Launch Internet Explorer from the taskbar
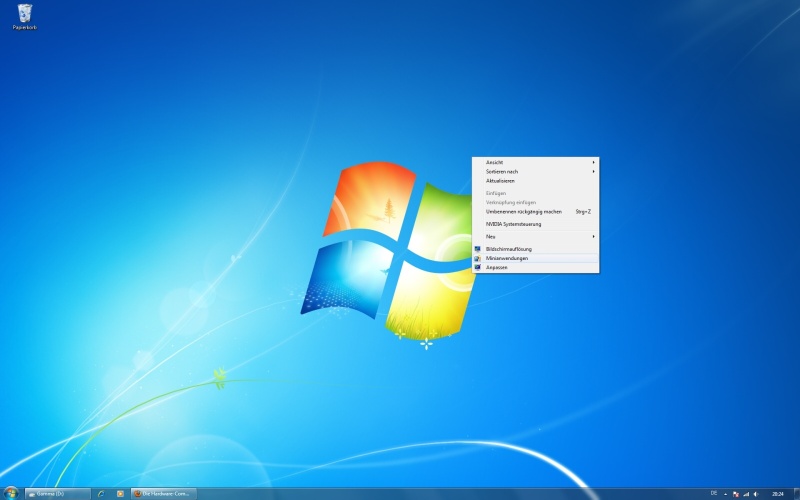 101,494
